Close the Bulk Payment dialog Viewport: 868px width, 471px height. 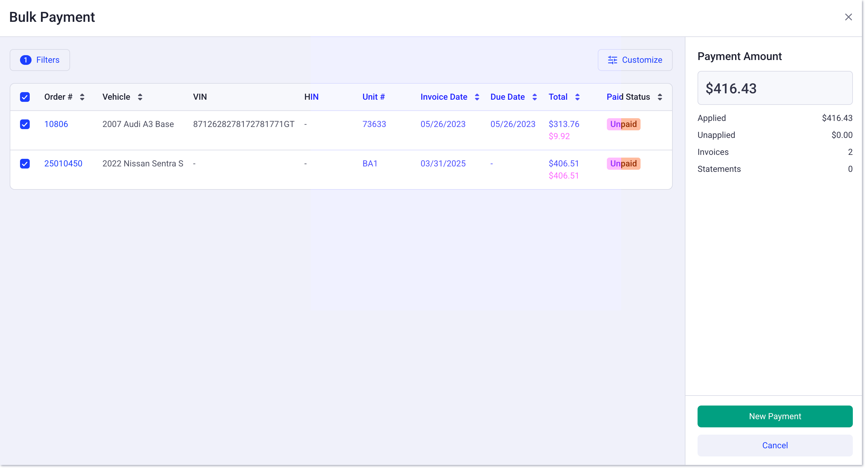point(848,17)
